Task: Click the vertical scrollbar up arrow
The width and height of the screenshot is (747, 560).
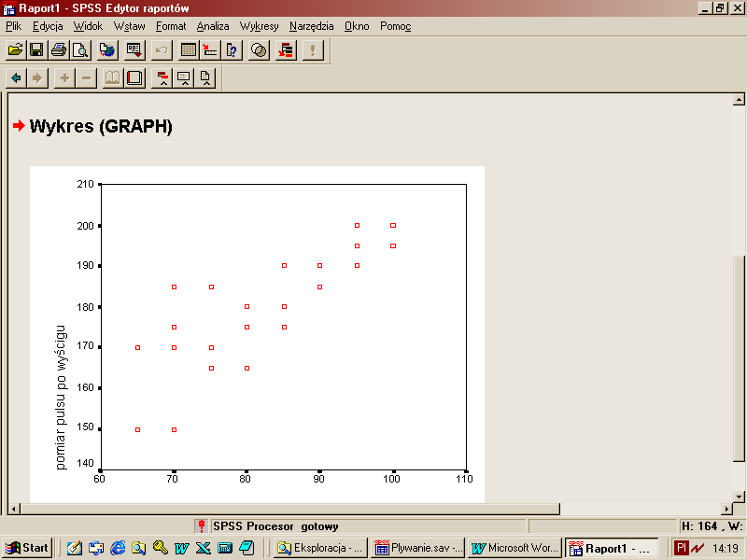Action: point(739,101)
